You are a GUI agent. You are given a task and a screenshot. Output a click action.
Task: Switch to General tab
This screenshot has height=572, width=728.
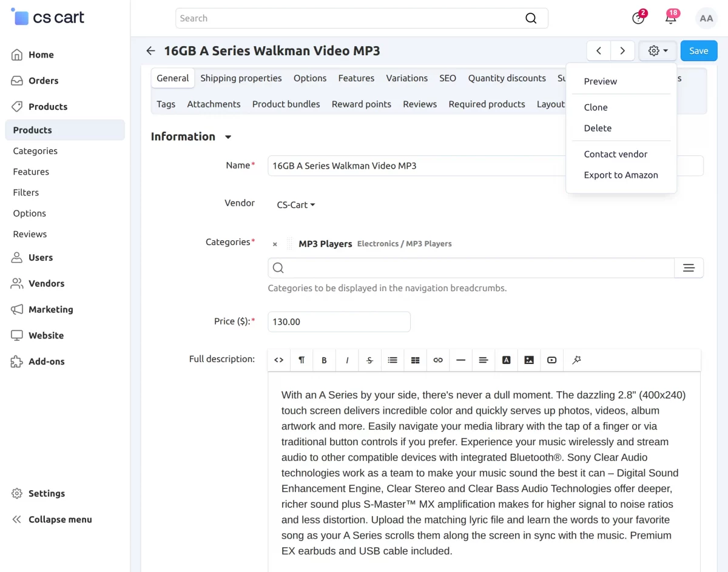point(173,78)
